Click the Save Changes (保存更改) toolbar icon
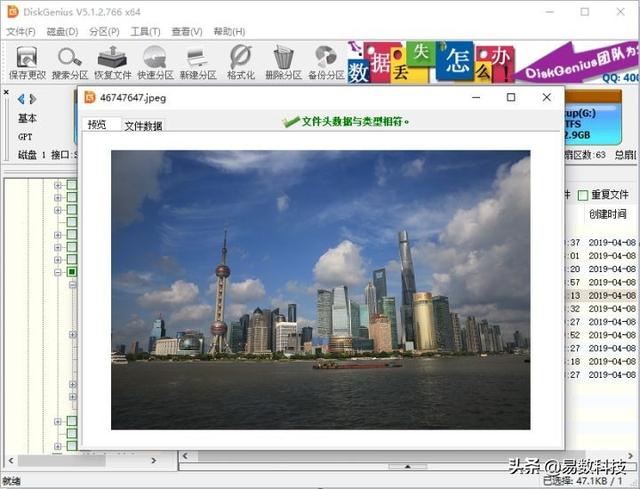This screenshot has height=489, width=640. tap(27, 62)
